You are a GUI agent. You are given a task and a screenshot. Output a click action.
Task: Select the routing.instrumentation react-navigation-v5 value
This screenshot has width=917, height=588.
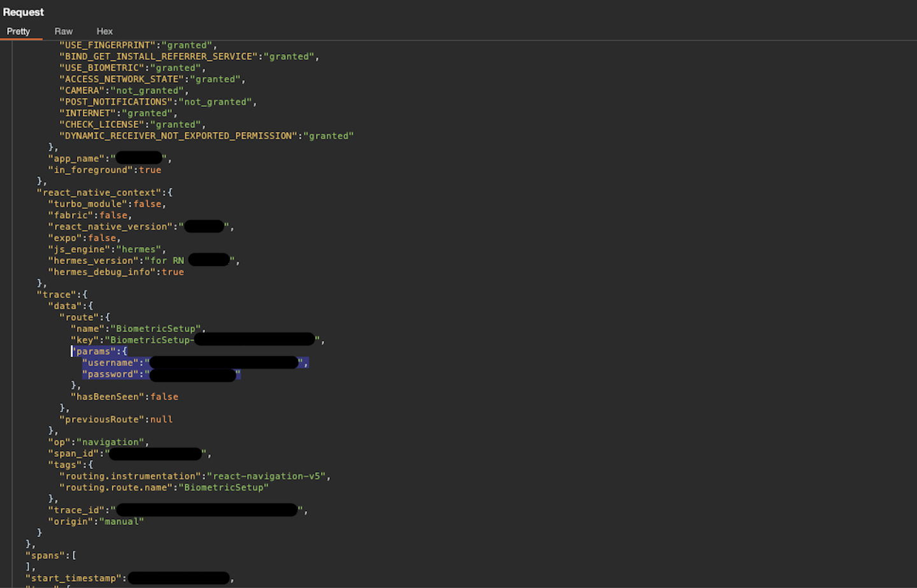(267, 475)
